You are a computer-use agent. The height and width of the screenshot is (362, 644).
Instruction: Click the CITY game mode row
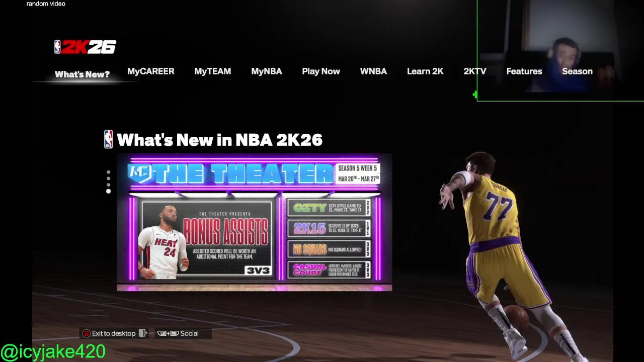(x=329, y=207)
